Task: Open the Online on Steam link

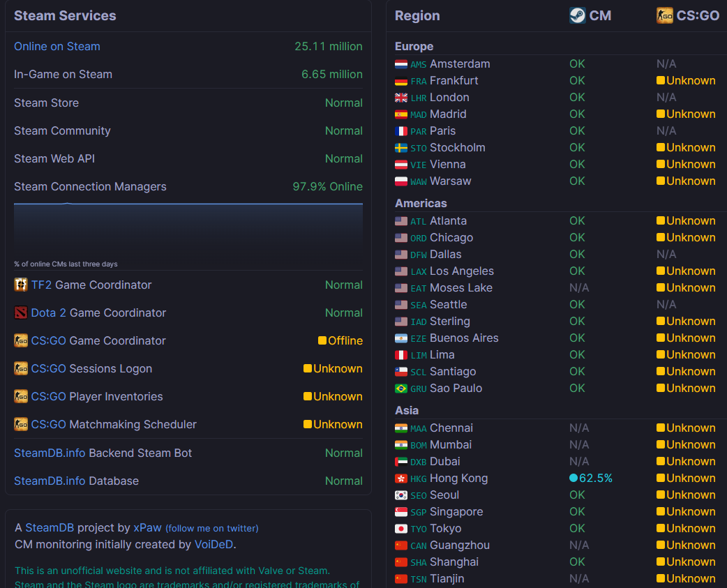Action: (x=57, y=46)
